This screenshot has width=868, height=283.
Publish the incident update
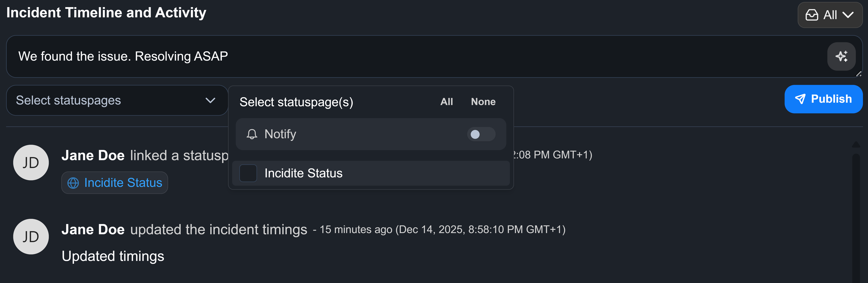(x=823, y=99)
